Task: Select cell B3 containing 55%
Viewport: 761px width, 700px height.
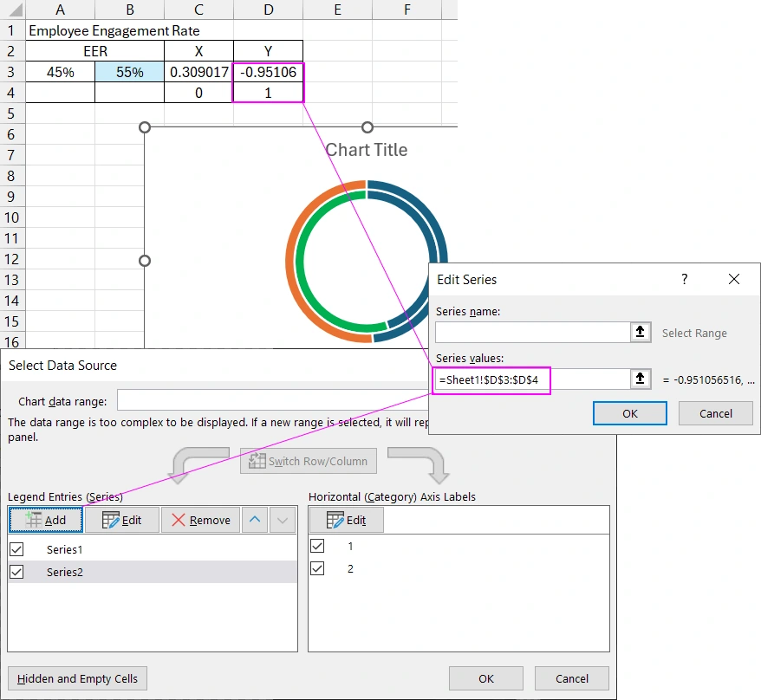Action: [x=128, y=72]
